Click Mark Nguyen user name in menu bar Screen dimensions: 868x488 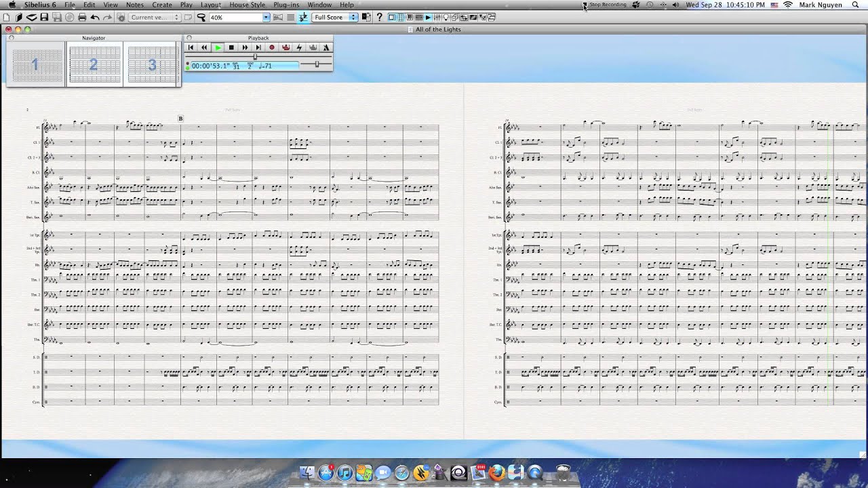pyautogui.click(x=821, y=5)
